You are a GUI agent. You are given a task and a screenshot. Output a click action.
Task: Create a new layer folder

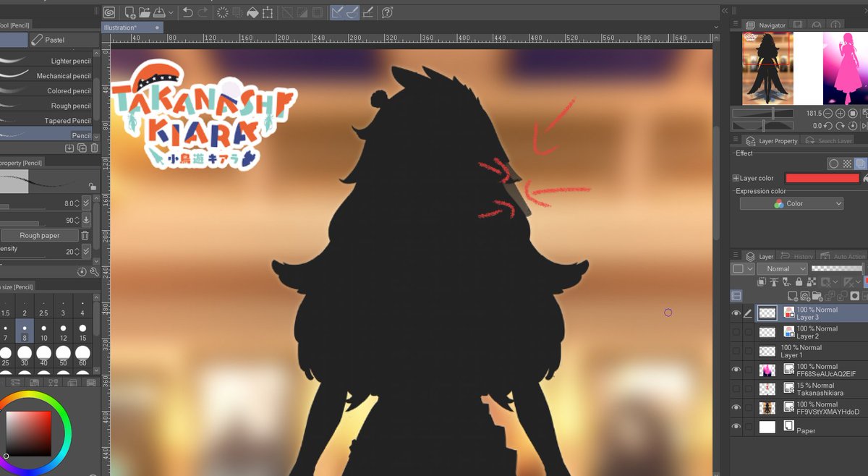point(817,296)
